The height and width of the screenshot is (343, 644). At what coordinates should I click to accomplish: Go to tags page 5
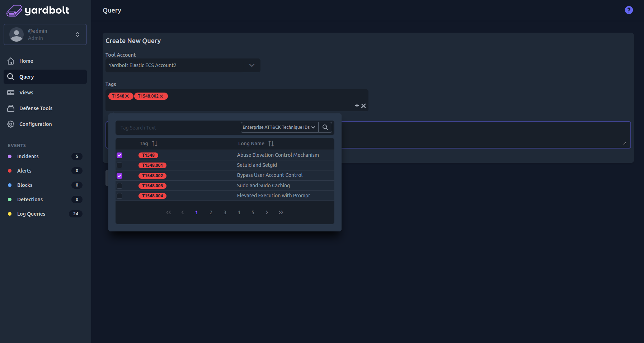coord(253,212)
